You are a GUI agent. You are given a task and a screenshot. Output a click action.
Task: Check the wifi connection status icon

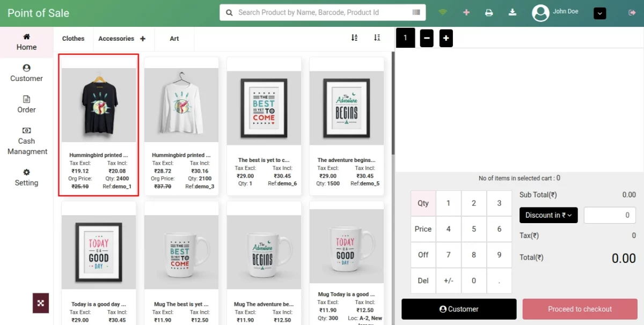point(443,12)
